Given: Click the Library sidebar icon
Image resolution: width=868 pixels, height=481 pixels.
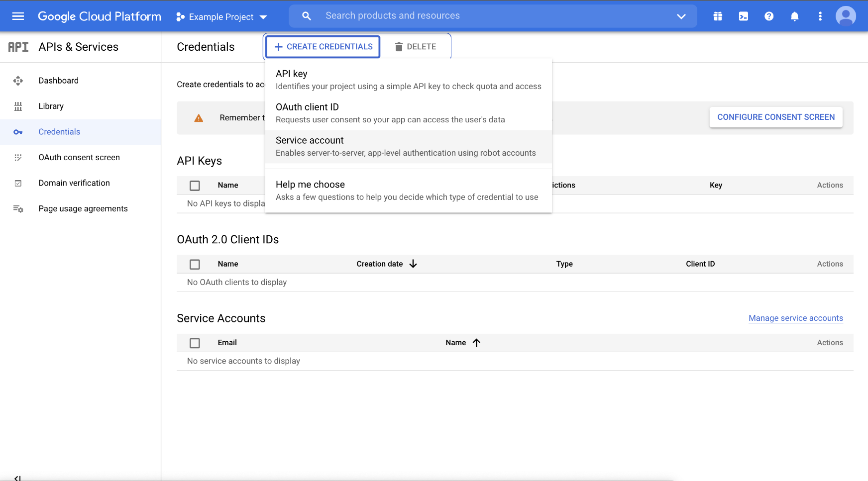Looking at the screenshot, I should (x=18, y=106).
